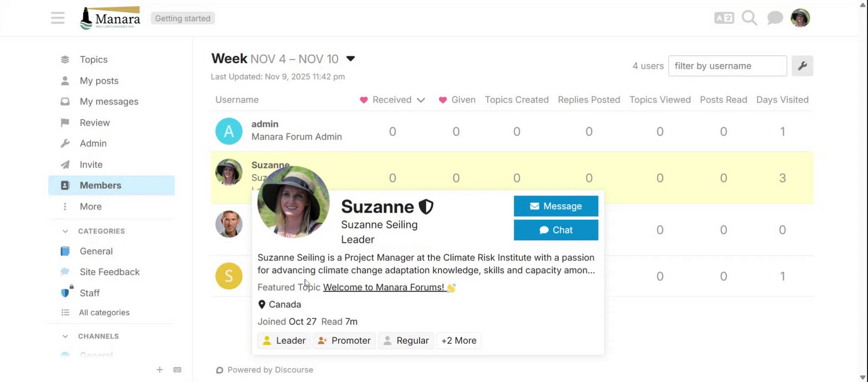Click the current user avatar in header
Image resolution: width=868 pixels, height=382 pixels.
click(x=800, y=18)
